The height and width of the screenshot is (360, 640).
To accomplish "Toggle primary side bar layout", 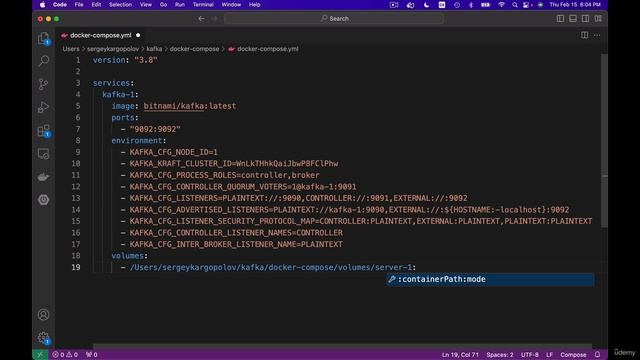I will click(x=560, y=18).
